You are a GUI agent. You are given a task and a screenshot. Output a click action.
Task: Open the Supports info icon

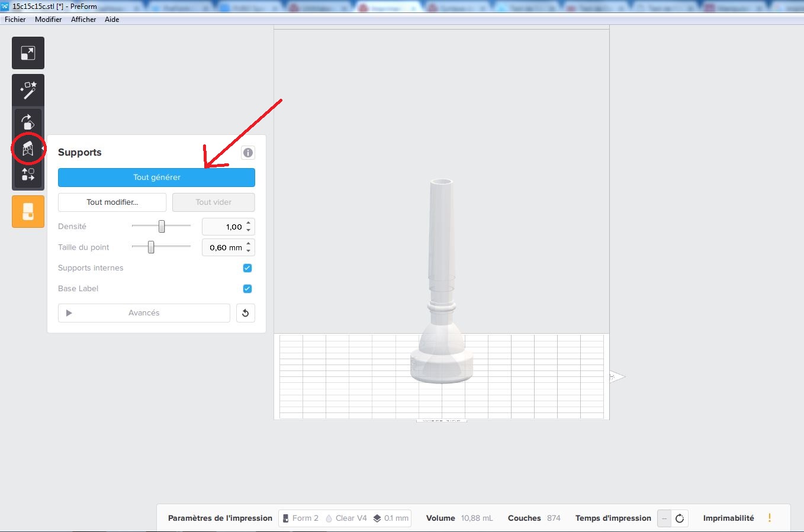tap(248, 153)
